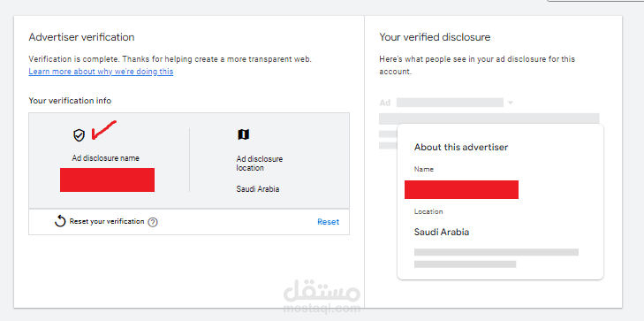Screen dimensions: 644x321
Task: Click the circular reset arrow icon
Action: [x=60, y=222]
